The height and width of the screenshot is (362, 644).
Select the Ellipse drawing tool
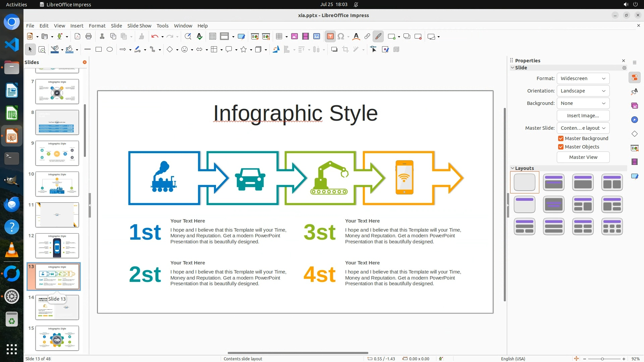(x=110, y=50)
